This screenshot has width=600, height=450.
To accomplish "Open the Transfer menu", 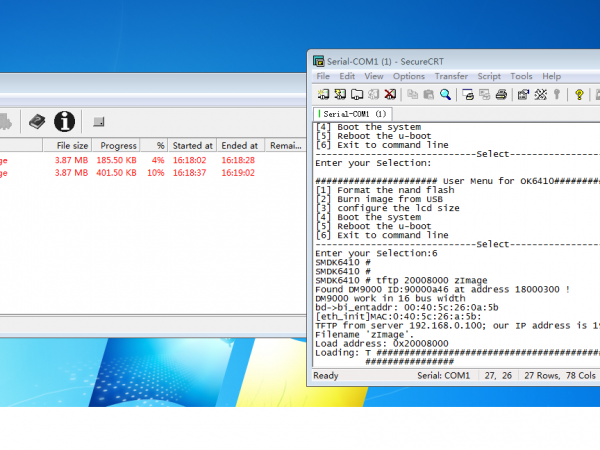I will pyautogui.click(x=451, y=76).
